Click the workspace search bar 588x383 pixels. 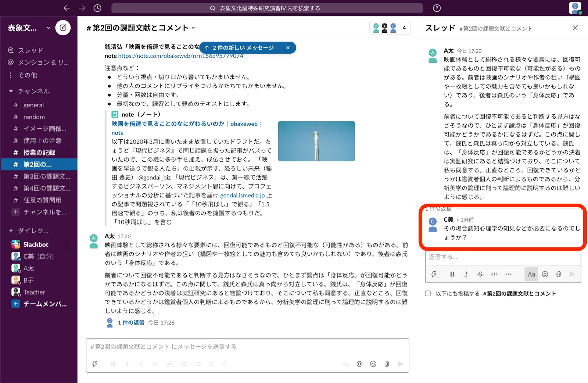tap(267, 8)
